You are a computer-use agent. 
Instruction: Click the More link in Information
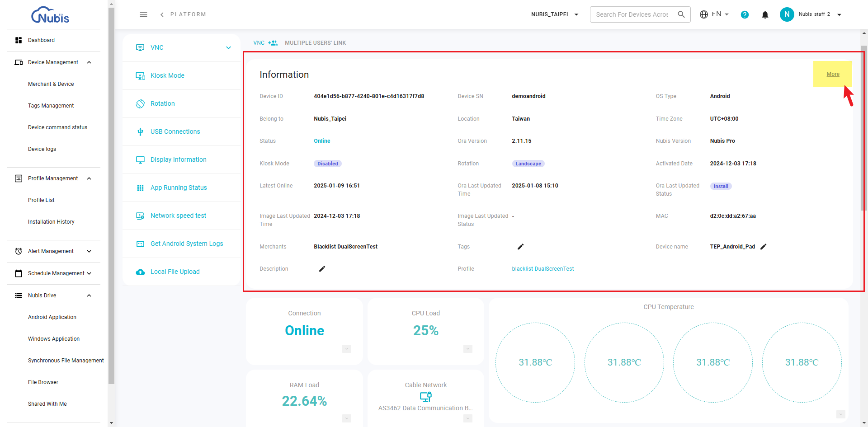coord(833,74)
